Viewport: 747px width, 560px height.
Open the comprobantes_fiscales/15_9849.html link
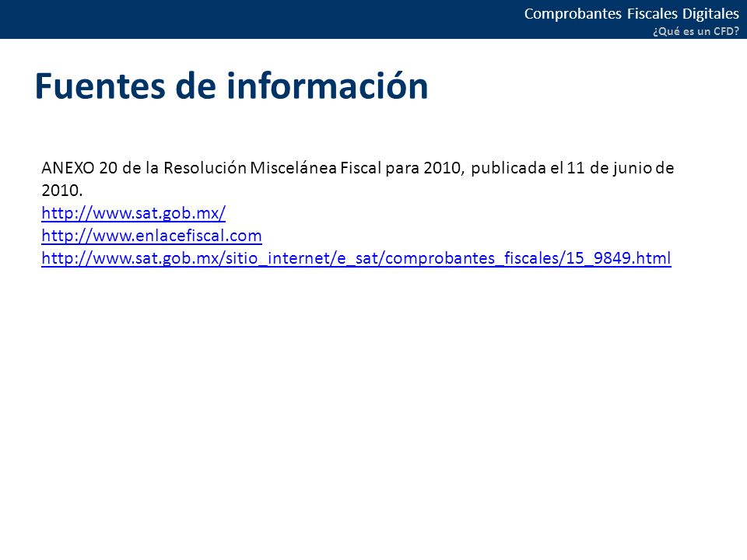356,258
